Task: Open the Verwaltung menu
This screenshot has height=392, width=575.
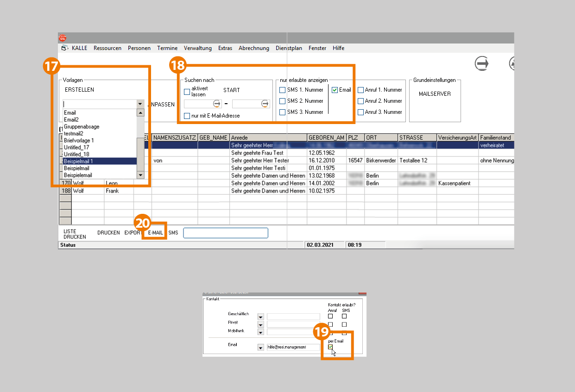Action: tap(197, 48)
